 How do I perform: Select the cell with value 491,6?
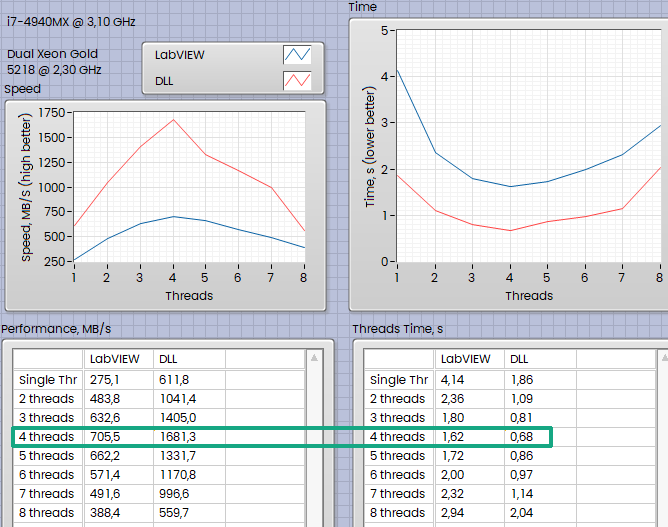(x=118, y=494)
